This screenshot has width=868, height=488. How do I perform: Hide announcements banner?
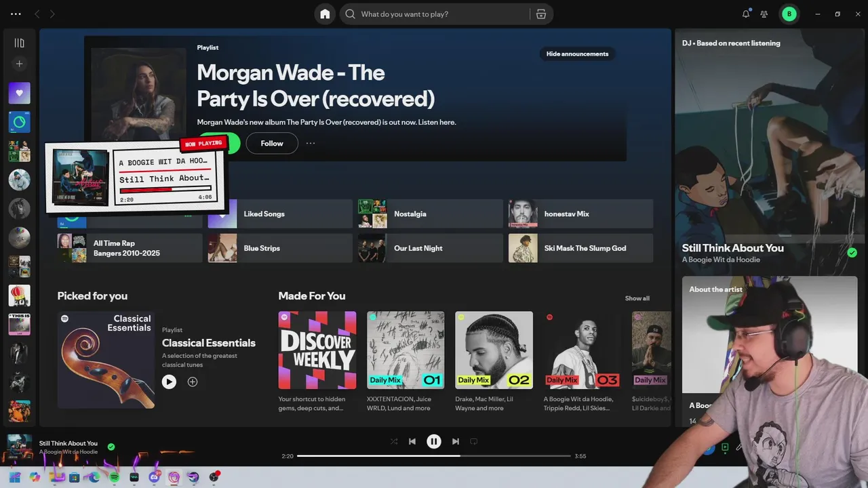[x=577, y=54]
